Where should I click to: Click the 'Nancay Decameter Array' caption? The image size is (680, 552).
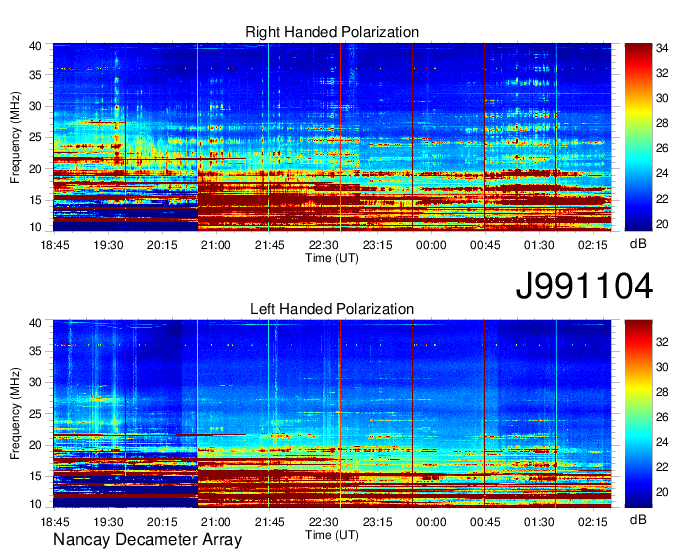click(147, 540)
